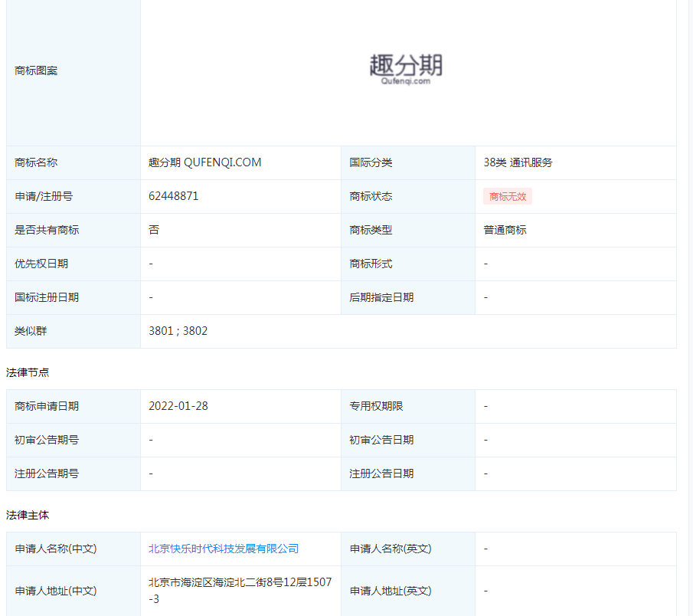The height and width of the screenshot is (616, 693).
Task: Open the 北京快乐时代科技发展有限公司 applicant link
Action: 224,549
